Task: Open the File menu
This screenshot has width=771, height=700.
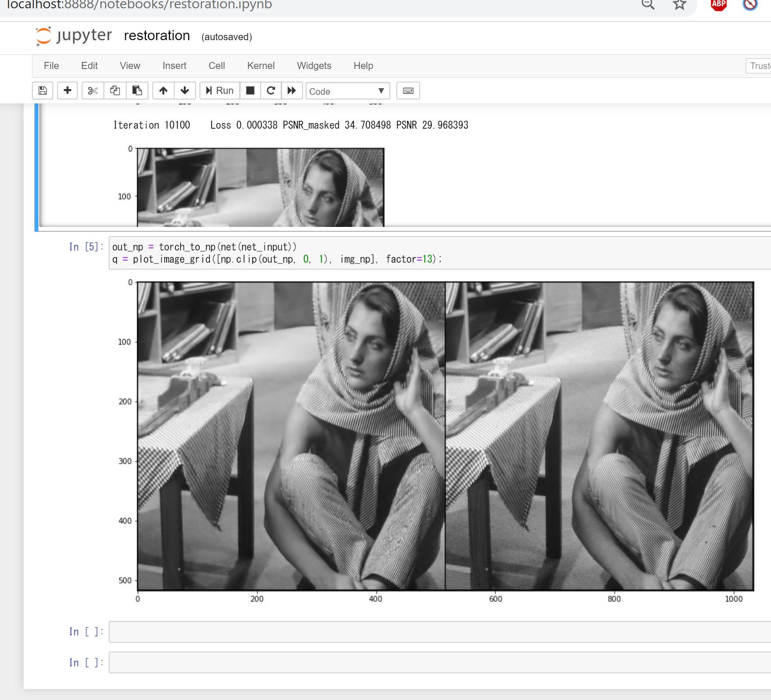Action: [52, 65]
